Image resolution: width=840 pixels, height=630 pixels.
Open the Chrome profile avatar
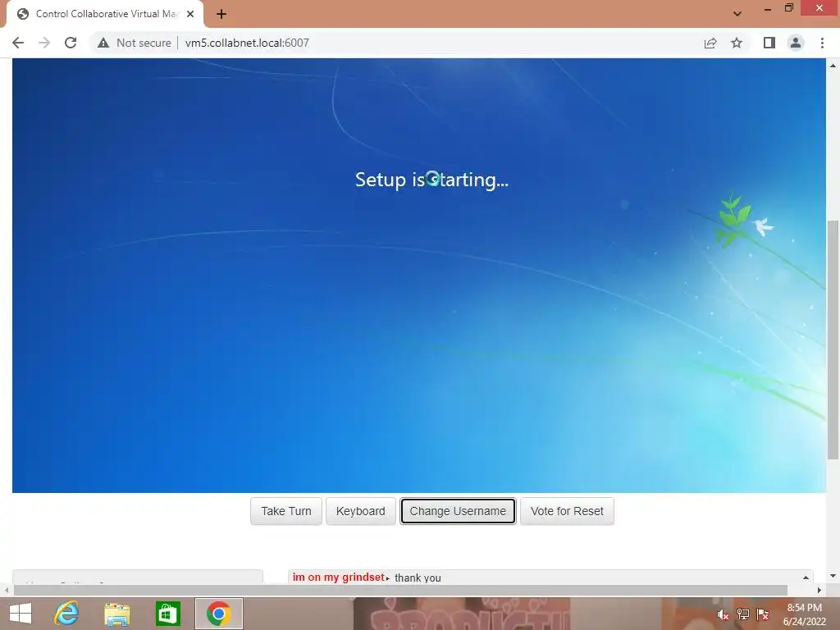pos(796,43)
